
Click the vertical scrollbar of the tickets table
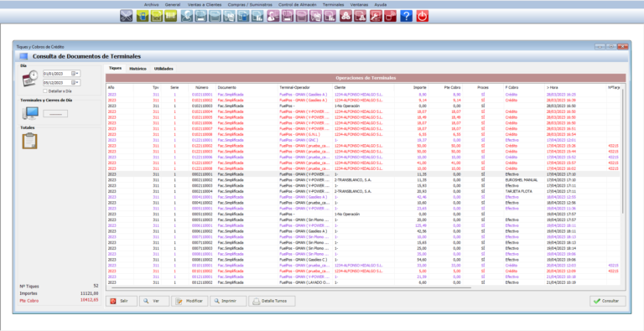click(x=623, y=152)
